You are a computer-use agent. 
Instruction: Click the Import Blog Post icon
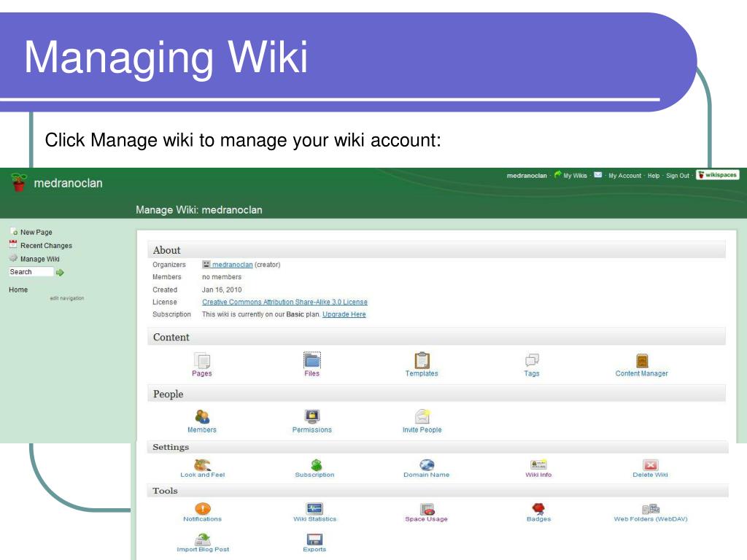203,539
